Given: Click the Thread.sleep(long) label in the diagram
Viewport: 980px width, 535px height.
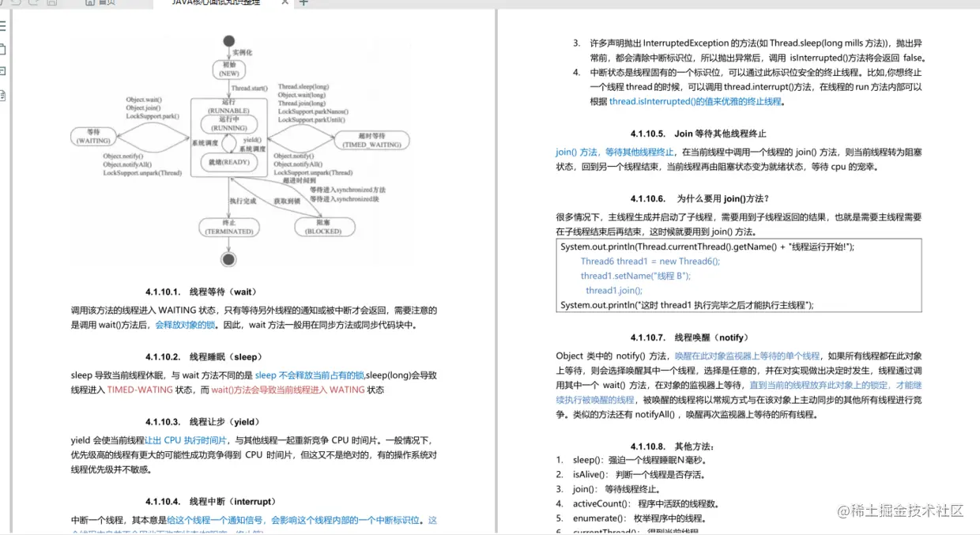Looking at the screenshot, I should (x=303, y=87).
